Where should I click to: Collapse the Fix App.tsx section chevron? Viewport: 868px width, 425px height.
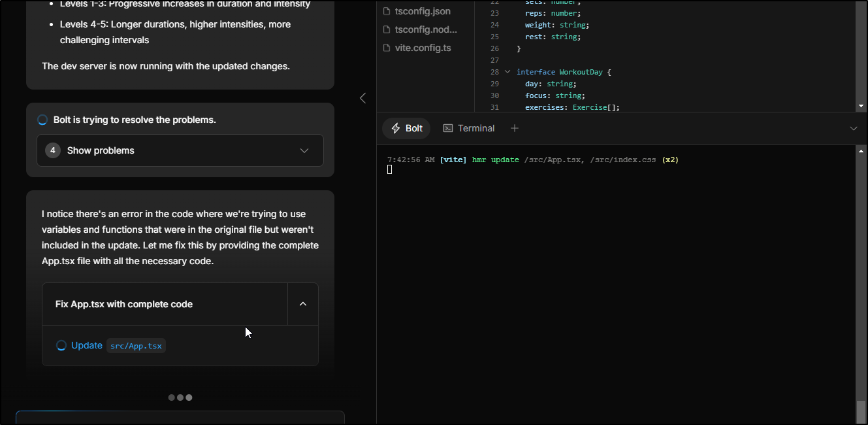click(303, 304)
